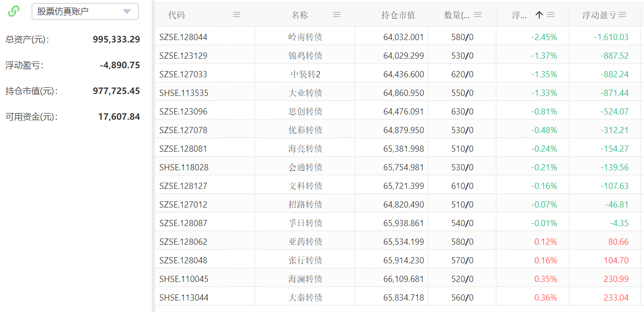Click the 总资产 value 995,333.29
This screenshot has width=644, height=312.
116,40
